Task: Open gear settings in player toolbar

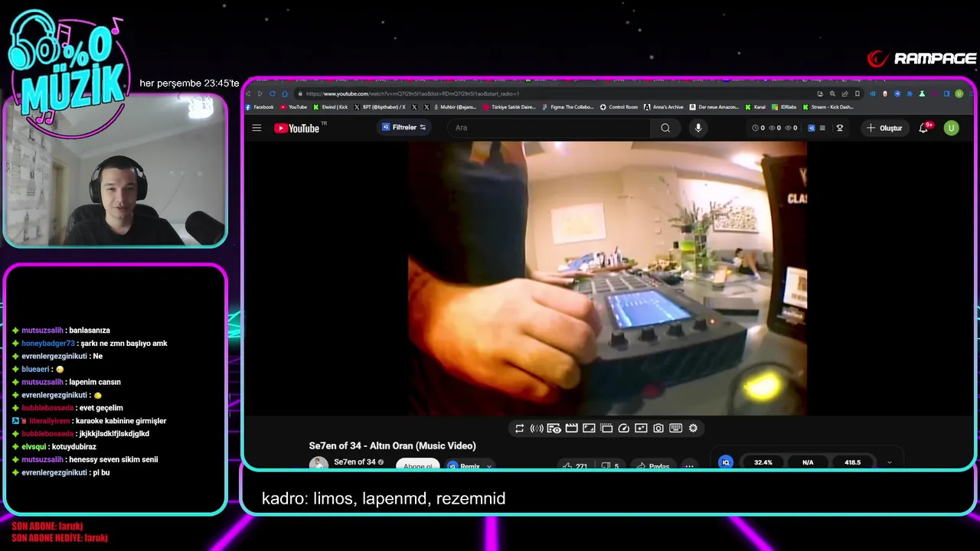Action: click(693, 429)
